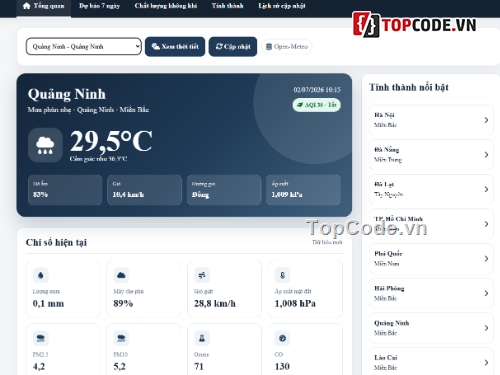Select the Hướng gió Đông card
This screenshot has width=500, height=375.
pos(224,190)
